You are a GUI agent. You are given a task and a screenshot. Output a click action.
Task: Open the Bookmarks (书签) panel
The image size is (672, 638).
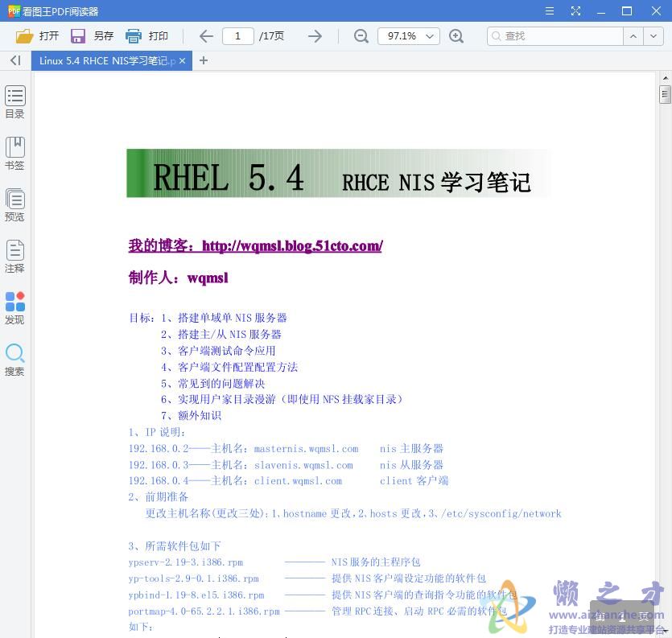[x=14, y=153]
